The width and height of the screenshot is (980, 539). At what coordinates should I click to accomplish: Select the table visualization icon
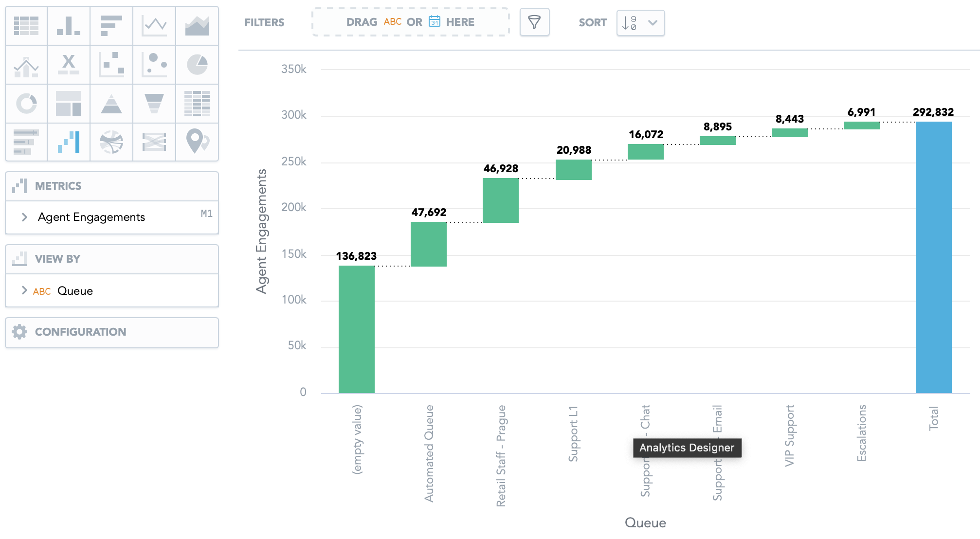(x=26, y=26)
